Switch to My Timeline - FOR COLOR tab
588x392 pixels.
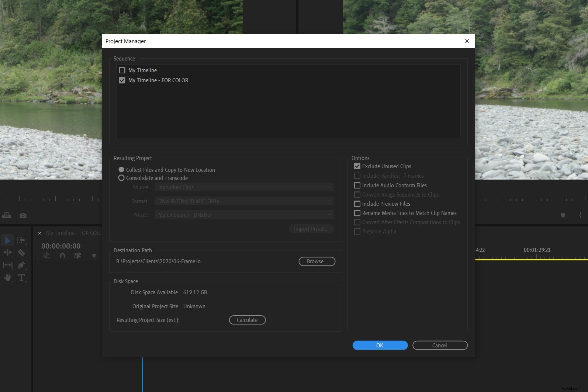click(x=74, y=233)
